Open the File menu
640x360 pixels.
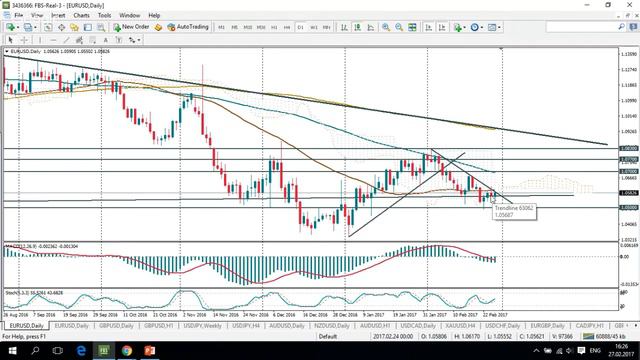tap(19, 15)
